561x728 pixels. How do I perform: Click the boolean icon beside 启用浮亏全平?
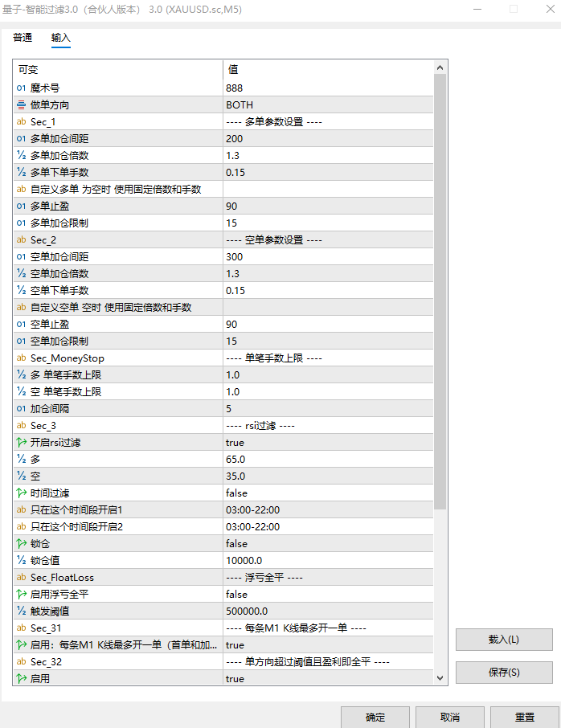coord(22,595)
